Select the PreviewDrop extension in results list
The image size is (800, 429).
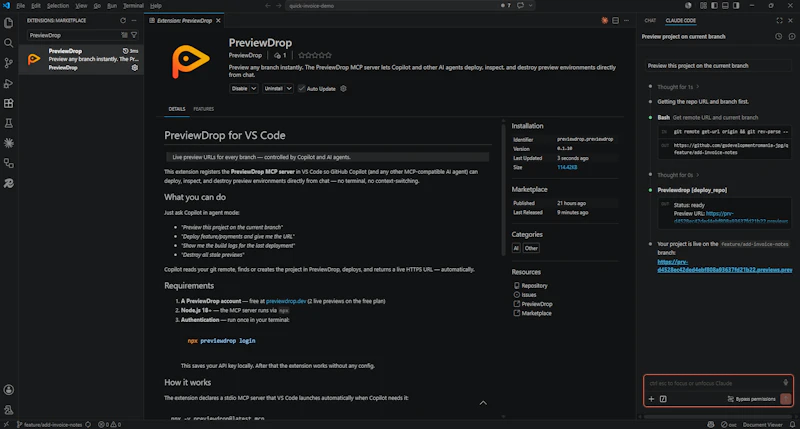tap(82, 59)
